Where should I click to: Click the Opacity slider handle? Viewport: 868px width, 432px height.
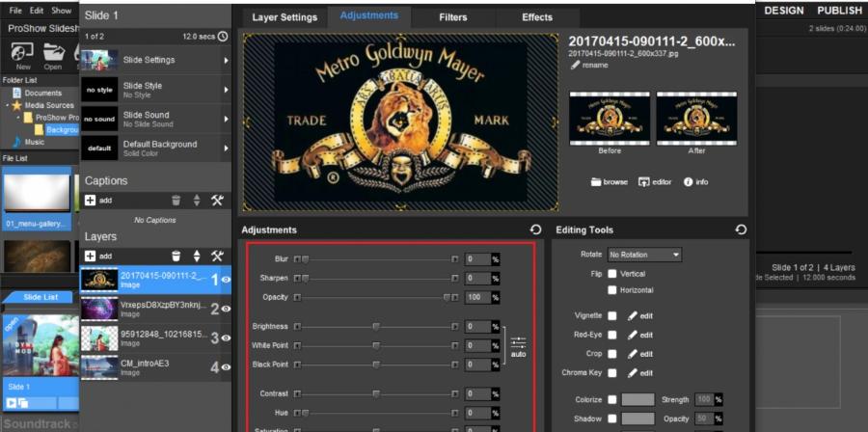click(x=447, y=298)
